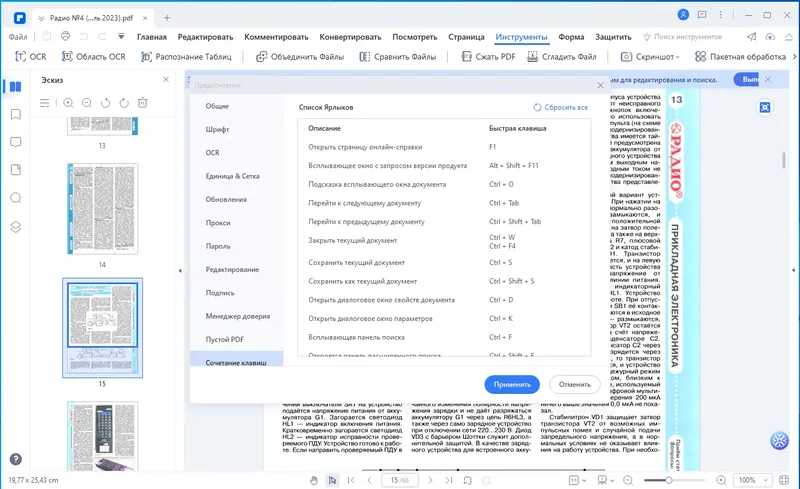Run OCR from the toolbar
The width and height of the screenshot is (800, 489).
(31, 57)
